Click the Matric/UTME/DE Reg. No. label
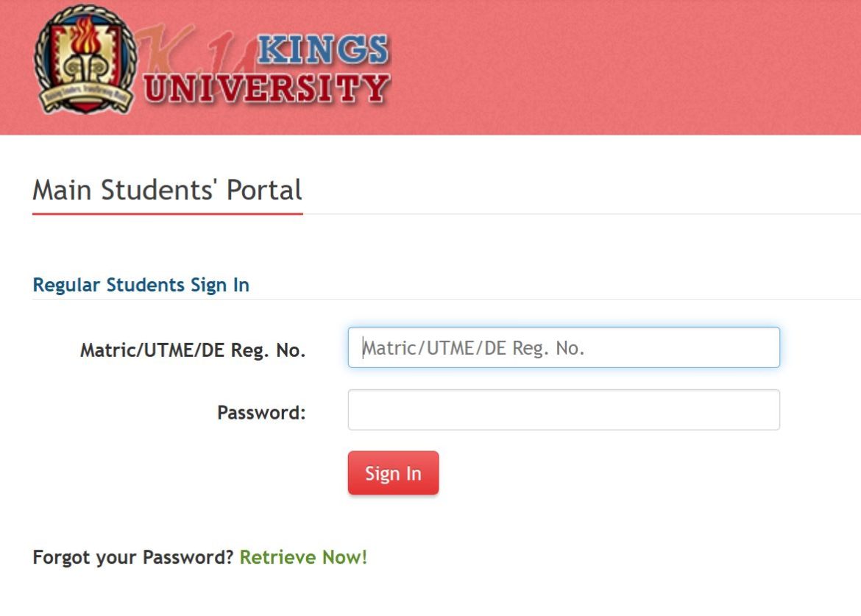 click(x=192, y=350)
